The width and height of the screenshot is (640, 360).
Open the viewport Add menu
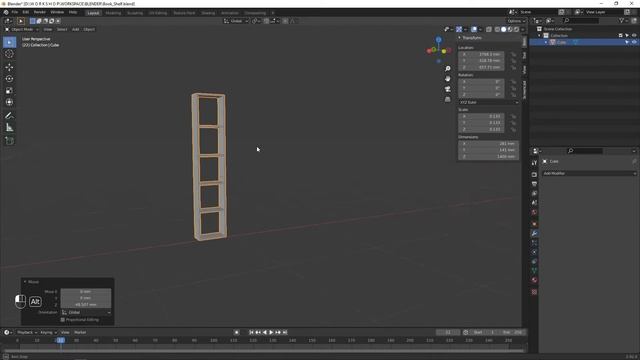(76, 29)
